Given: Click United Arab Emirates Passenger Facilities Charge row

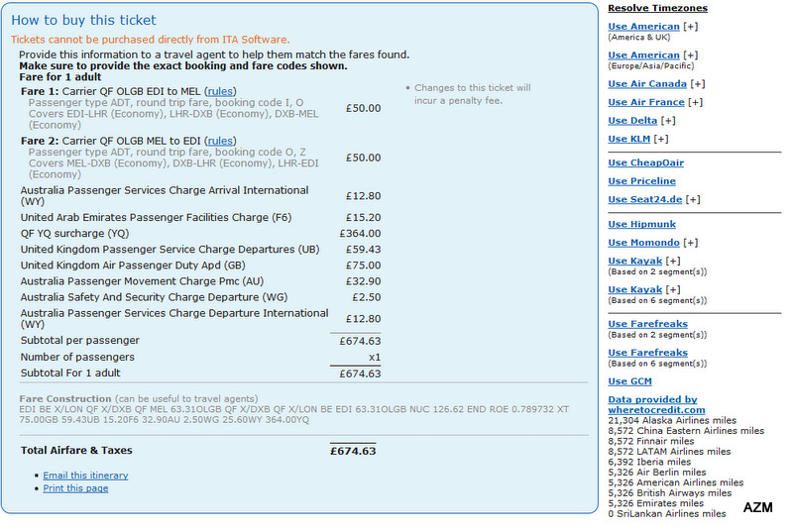Looking at the screenshot, I should pos(200,218).
